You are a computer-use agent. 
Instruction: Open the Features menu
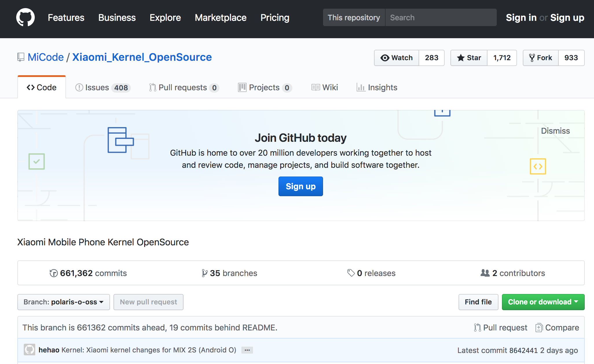(66, 18)
